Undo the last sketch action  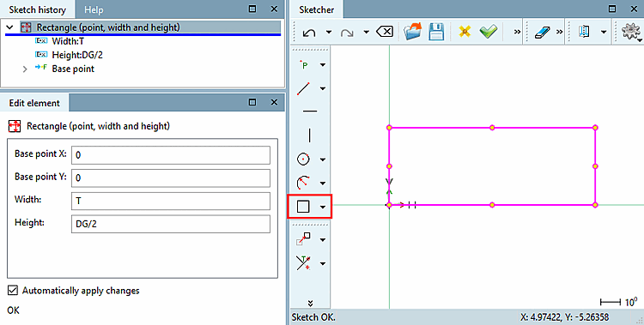pyautogui.click(x=309, y=32)
